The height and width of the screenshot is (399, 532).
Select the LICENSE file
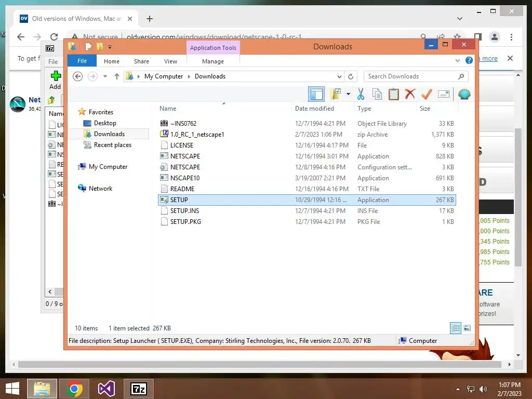(x=307, y=145)
